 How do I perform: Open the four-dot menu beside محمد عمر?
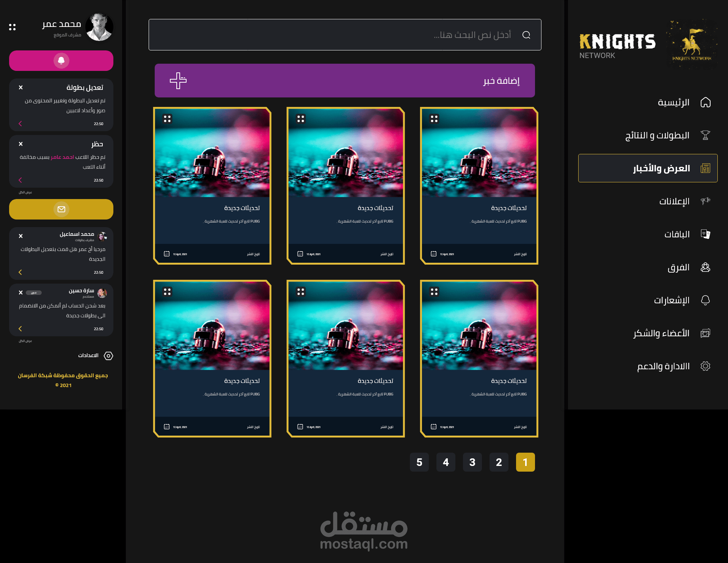click(x=12, y=27)
